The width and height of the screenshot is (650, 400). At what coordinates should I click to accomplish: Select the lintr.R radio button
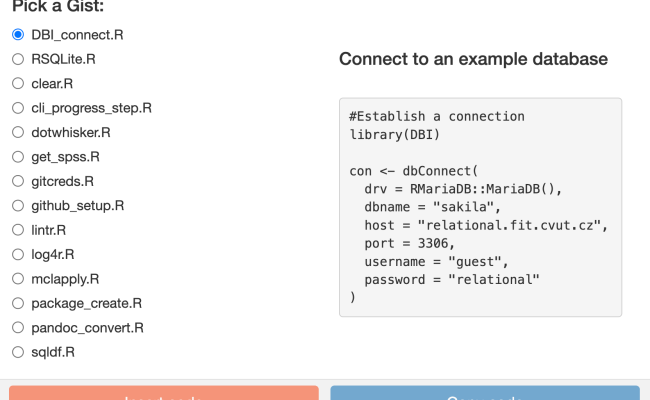18,230
